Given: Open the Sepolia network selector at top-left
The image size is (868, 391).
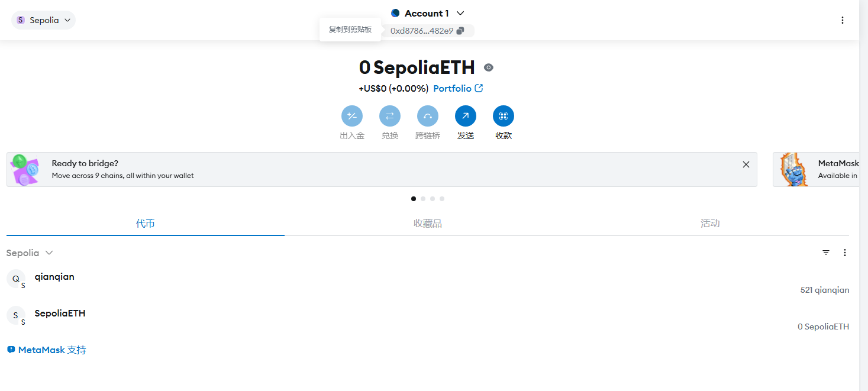Looking at the screenshot, I should pos(44,20).
